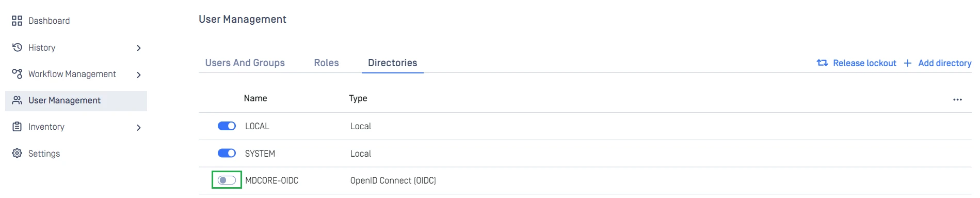Switch to the Users And Groups tab
980x198 pixels.
[x=245, y=63]
